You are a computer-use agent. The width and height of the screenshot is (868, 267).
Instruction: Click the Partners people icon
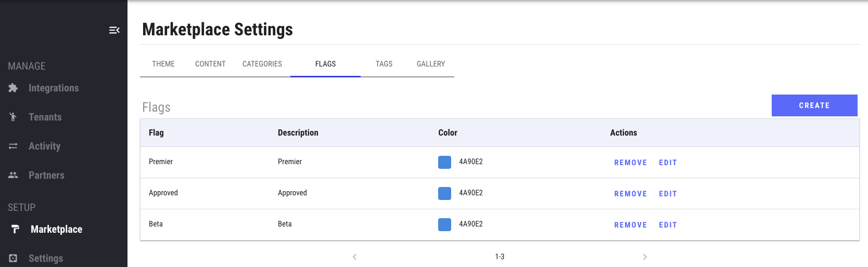(13, 175)
